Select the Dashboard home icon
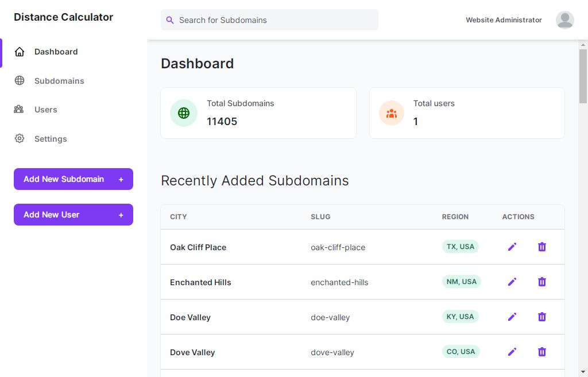 [x=19, y=52]
